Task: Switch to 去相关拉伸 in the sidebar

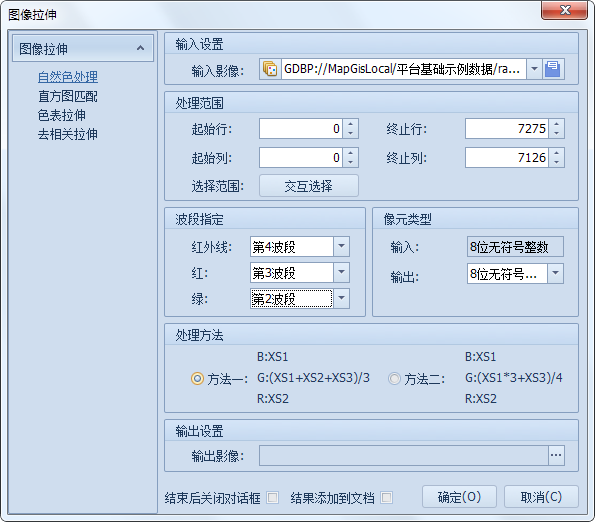Action: [x=68, y=134]
